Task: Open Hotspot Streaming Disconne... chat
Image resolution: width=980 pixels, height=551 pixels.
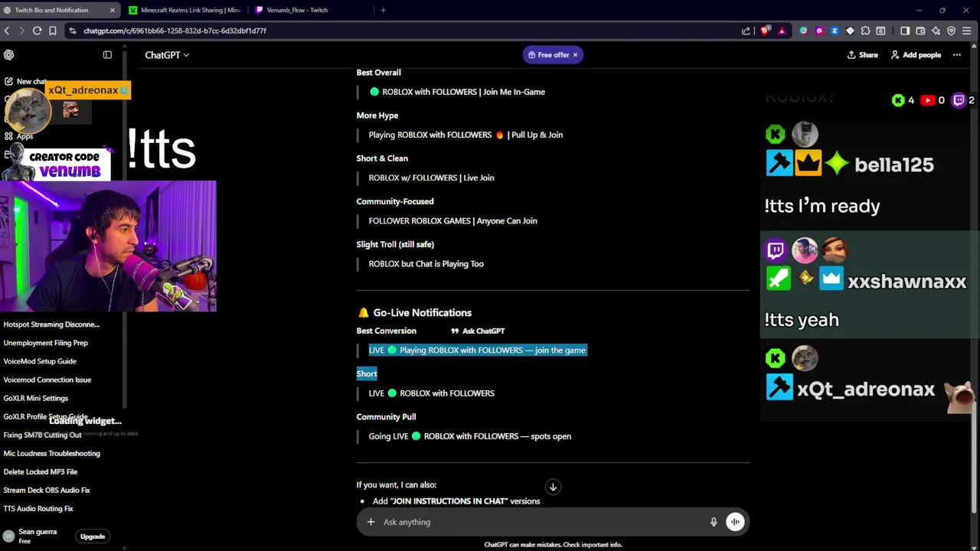Action: [x=51, y=324]
